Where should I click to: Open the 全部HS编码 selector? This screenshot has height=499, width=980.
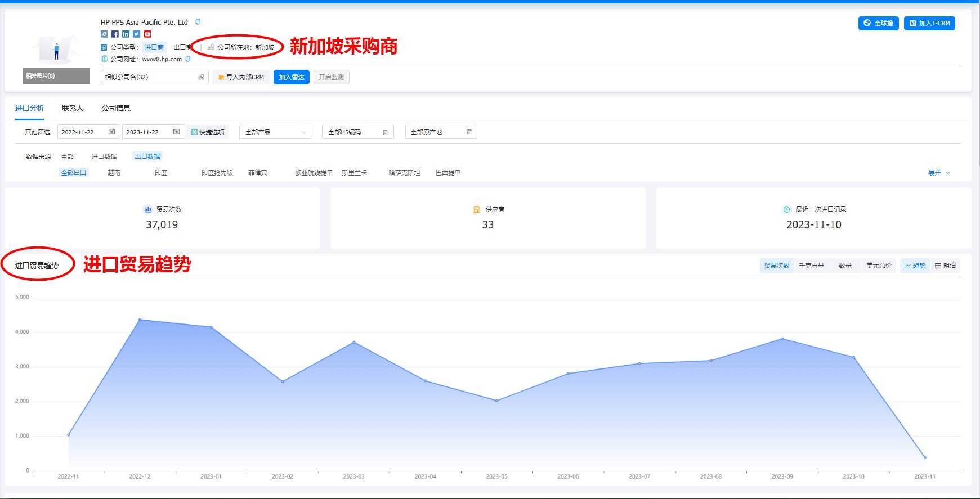pyautogui.click(x=357, y=132)
